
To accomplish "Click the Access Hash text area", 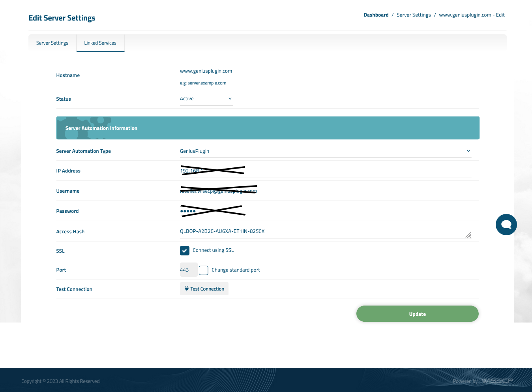I will (x=326, y=232).
